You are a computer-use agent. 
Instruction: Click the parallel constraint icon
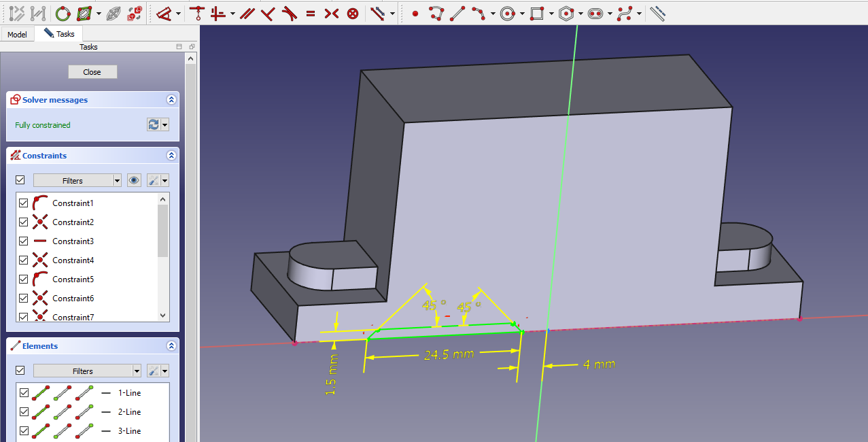coord(247,13)
